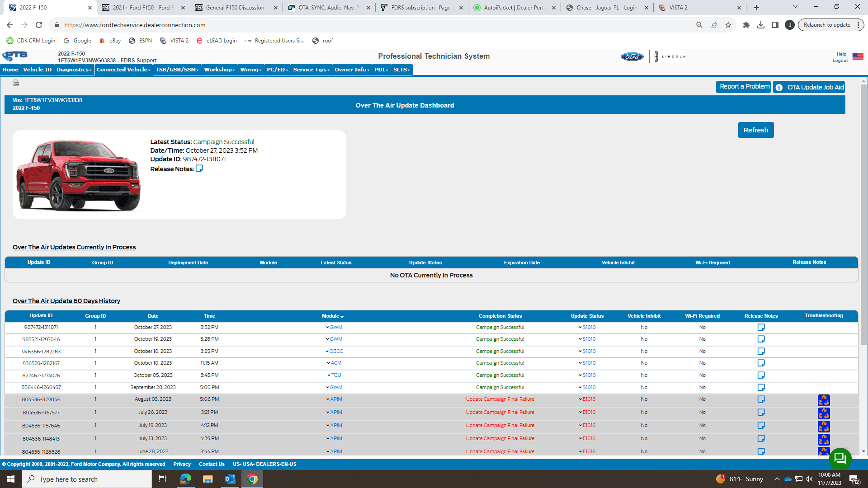
Task: Click the US flag language icon
Action: (x=858, y=56)
